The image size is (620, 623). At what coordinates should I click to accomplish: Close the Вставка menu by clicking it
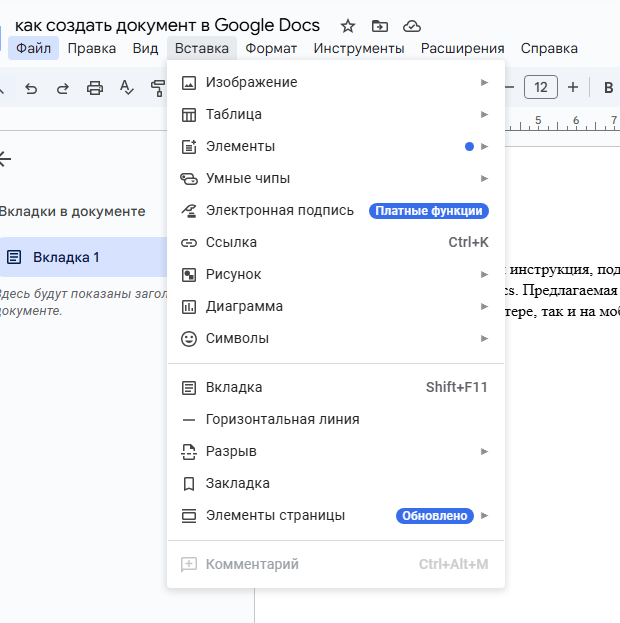202,48
